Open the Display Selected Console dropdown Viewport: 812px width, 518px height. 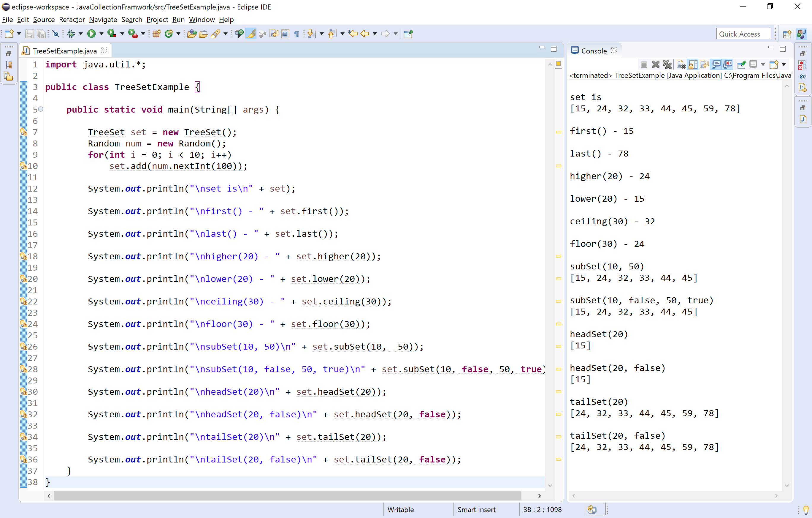point(763,64)
